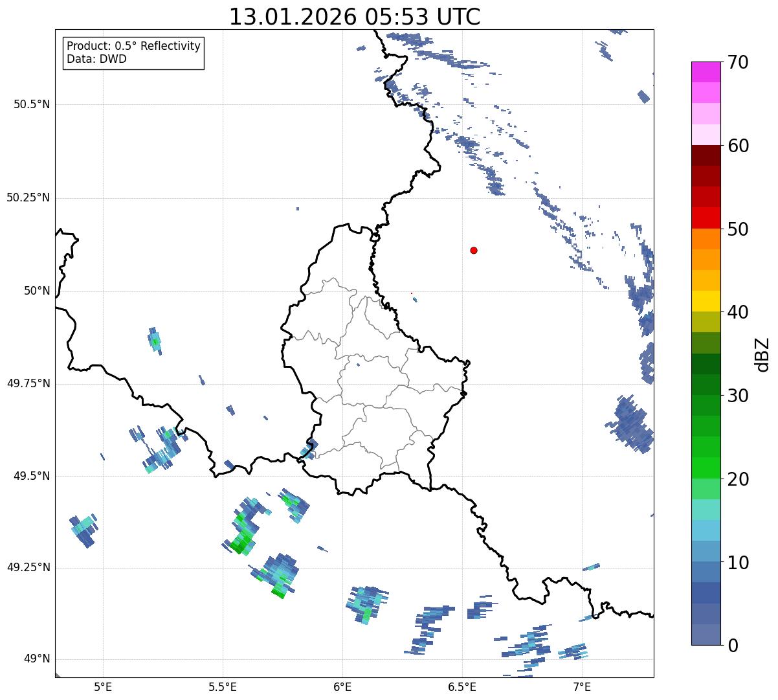Click the red location marker dot
This screenshot has height=700, width=778.
pos(474,250)
